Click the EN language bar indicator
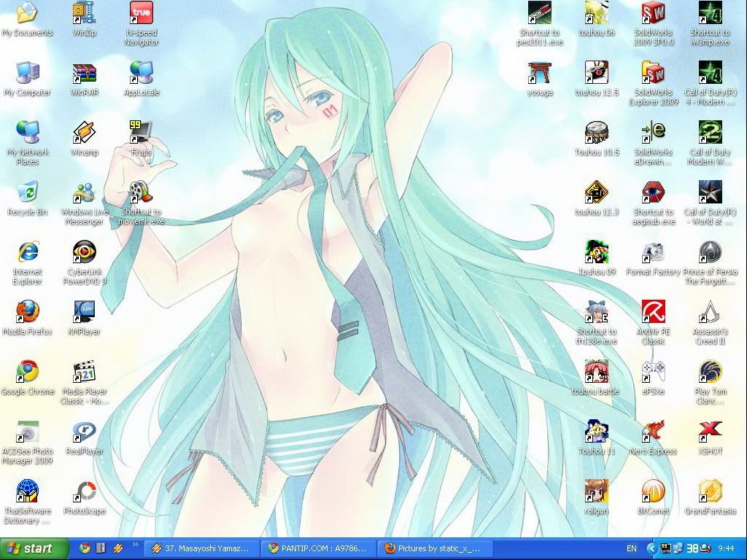The image size is (747, 560). (x=632, y=548)
